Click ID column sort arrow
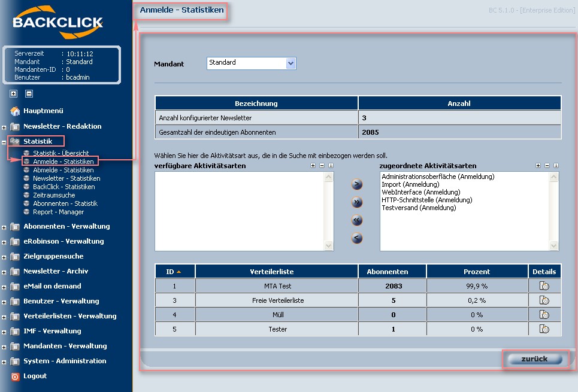Image resolution: width=578 pixels, height=392 pixels. pos(178,272)
